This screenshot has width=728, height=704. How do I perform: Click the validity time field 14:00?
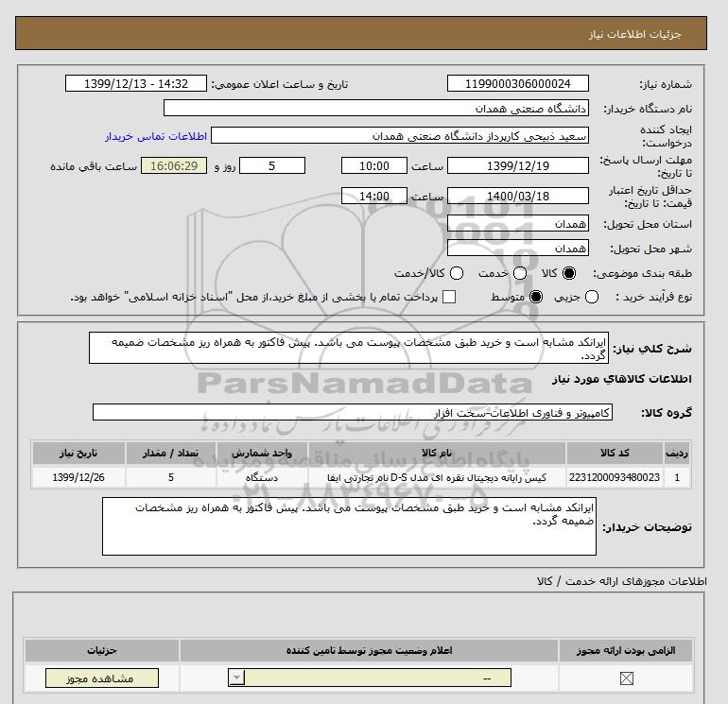tap(374, 196)
